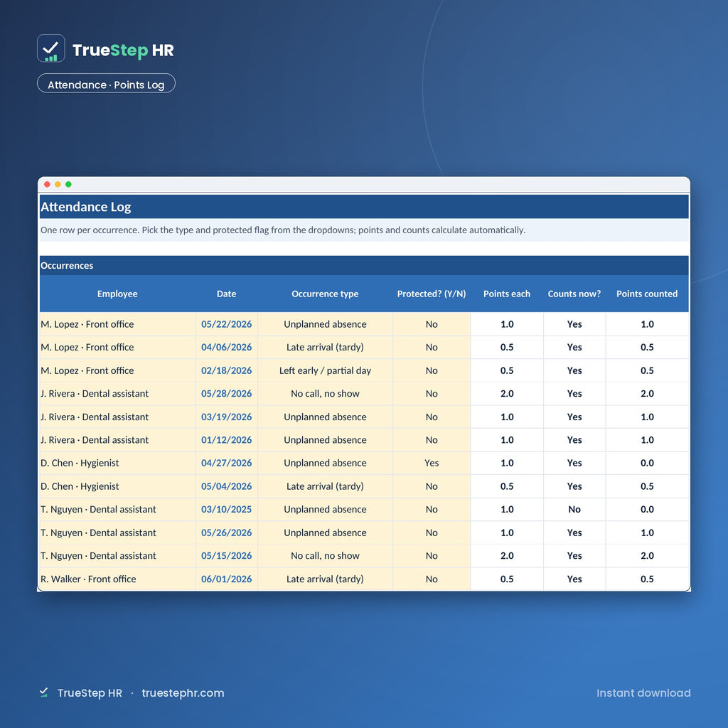Open Late arrival (tardy) cell for 04/06/2026
This screenshot has width=728, height=728.
point(325,347)
